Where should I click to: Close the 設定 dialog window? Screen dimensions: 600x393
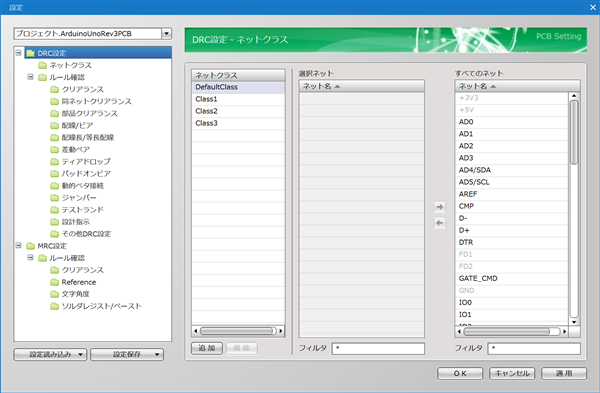(593, 7)
